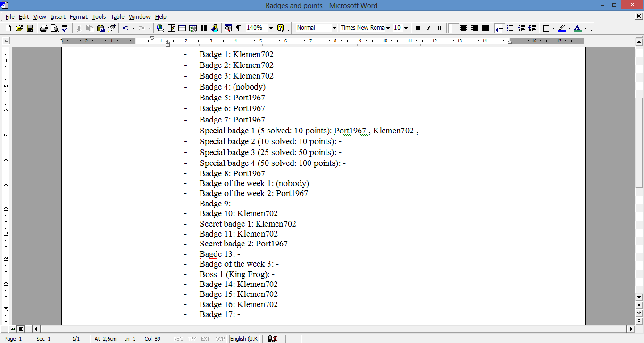Toggle italic formatting
The width and height of the screenshot is (644, 343).
(x=428, y=28)
